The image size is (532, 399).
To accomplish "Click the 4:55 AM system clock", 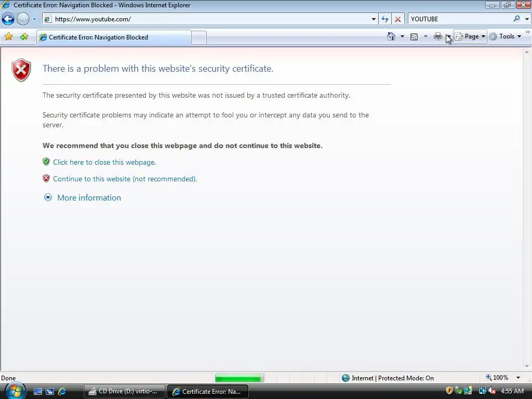I will click(512, 391).
